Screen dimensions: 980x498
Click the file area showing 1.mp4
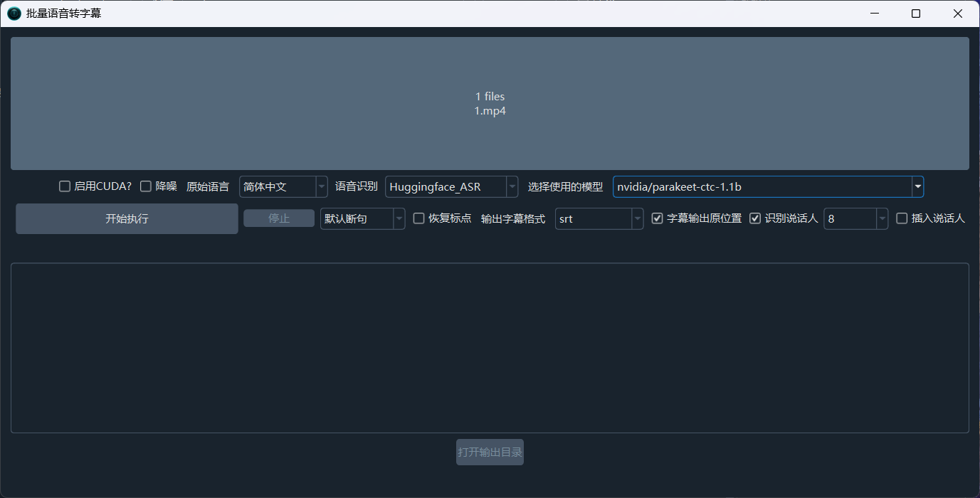coord(490,103)
